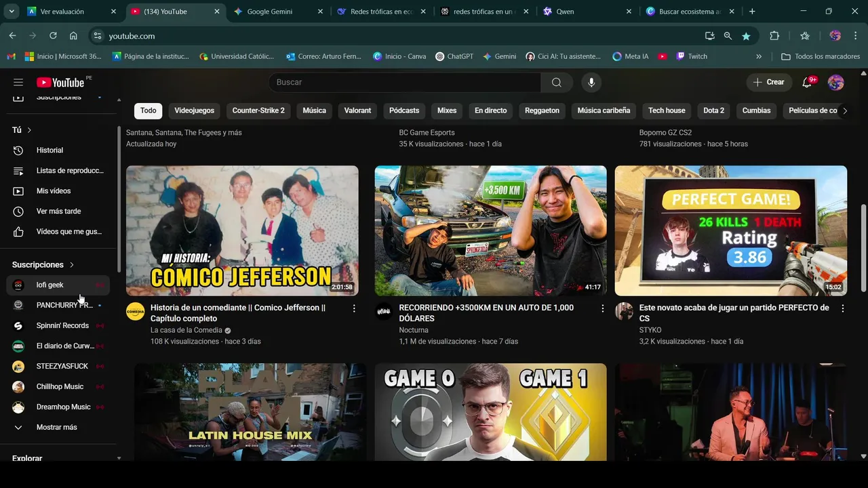The image size is (868, 488).
Task: Open the STEEZYASFUCK subscription
Action: pyautogui.click(x=58, y=367)
